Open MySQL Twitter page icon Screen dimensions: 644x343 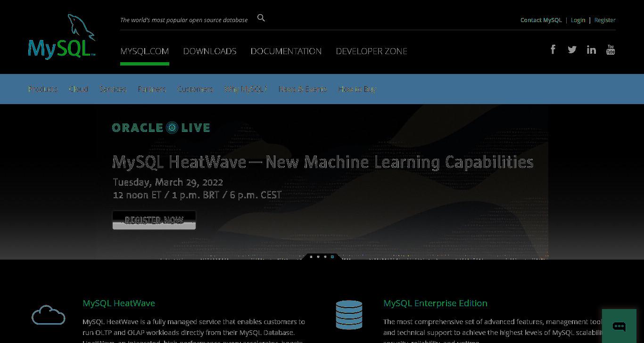[572, 49]
